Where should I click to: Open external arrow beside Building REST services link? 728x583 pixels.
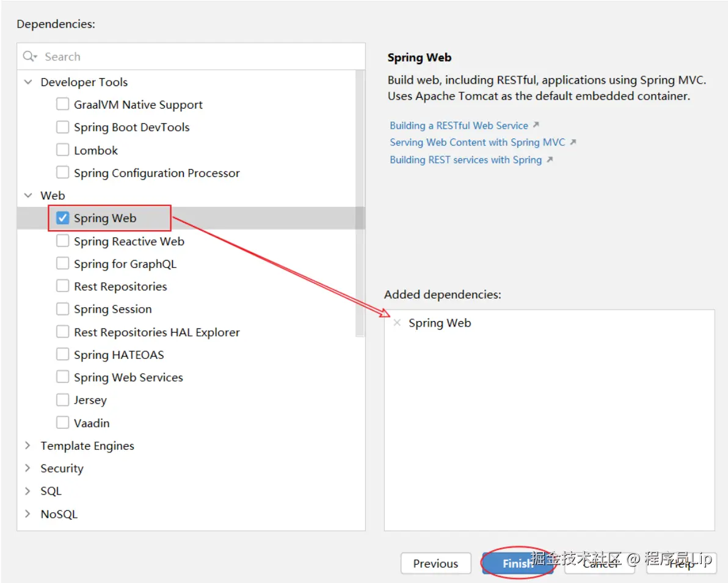pos(550,160)
